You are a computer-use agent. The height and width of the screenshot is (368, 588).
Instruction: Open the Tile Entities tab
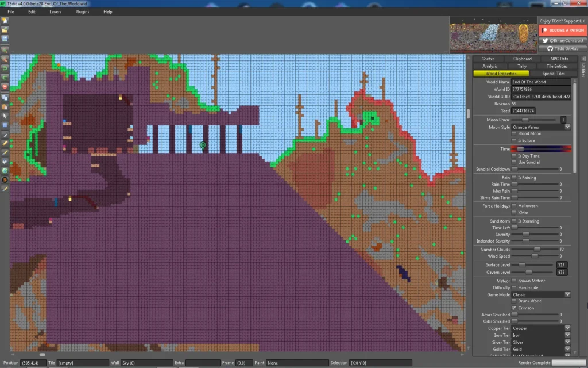557,66
